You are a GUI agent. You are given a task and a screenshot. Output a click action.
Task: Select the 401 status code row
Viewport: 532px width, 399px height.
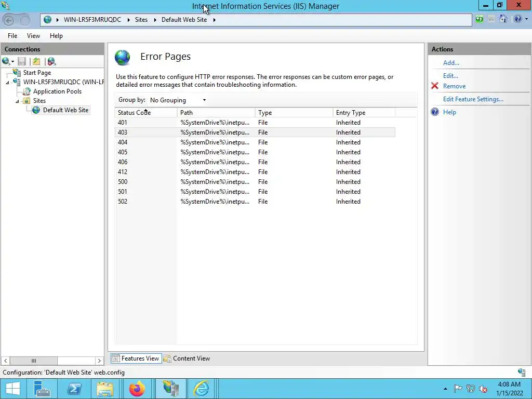(255, 123)
